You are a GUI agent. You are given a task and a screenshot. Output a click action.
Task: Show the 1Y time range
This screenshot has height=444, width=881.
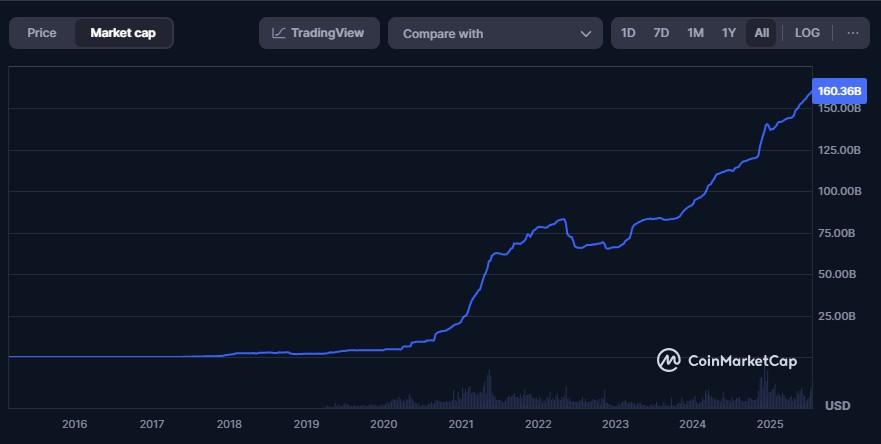coord(729,33)
